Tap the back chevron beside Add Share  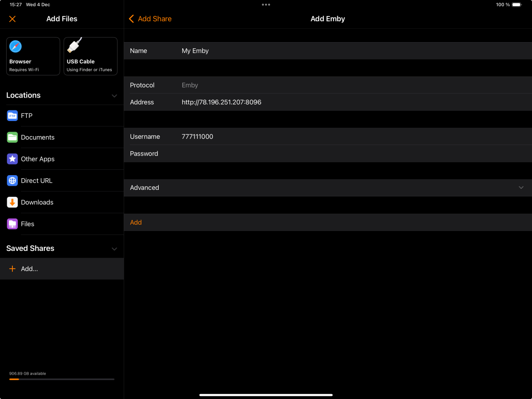[131, 19]
